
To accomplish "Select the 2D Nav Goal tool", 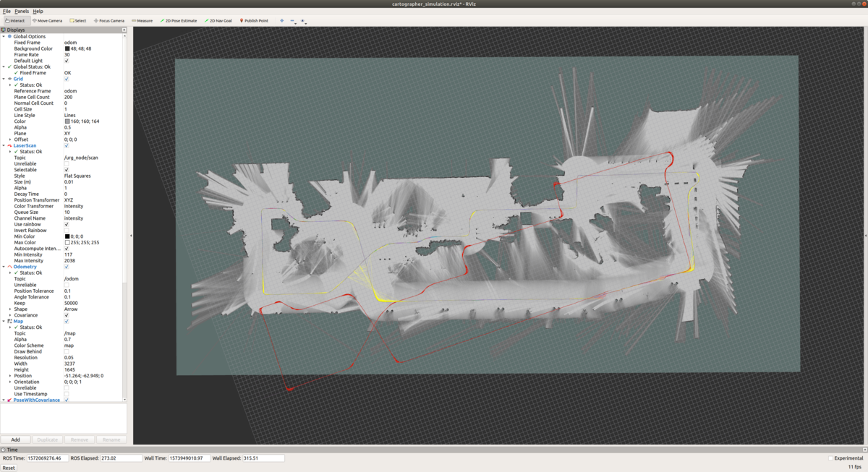I will click(x=218, y=21).
